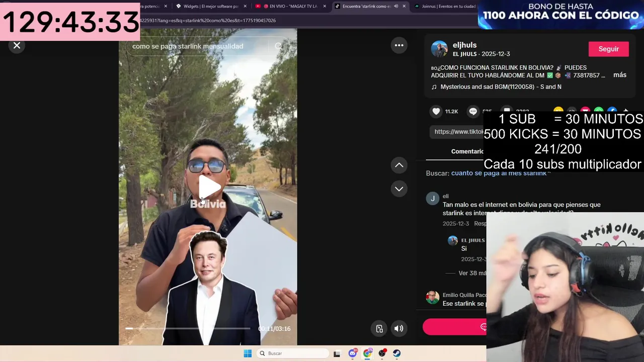Viewport: 644px width, 362px height.
Task: Open Google Chrome from the taskbar
Action: [x=368, y=353]
